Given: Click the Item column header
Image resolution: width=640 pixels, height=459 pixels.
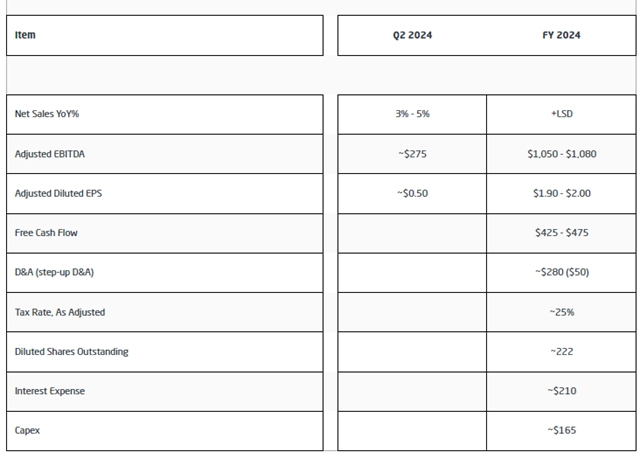Looking at the screenshot, I should pyautogui.click(x=26, y=35).
